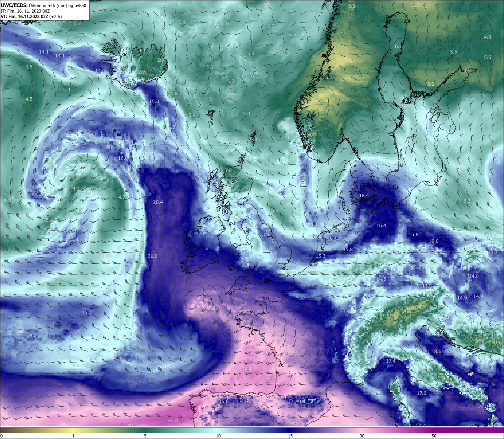This screenshot has height=439, width=504.
Task: Select the 2.9 value over Iceland
Action: pyautogui.click(x=161, y=60)
